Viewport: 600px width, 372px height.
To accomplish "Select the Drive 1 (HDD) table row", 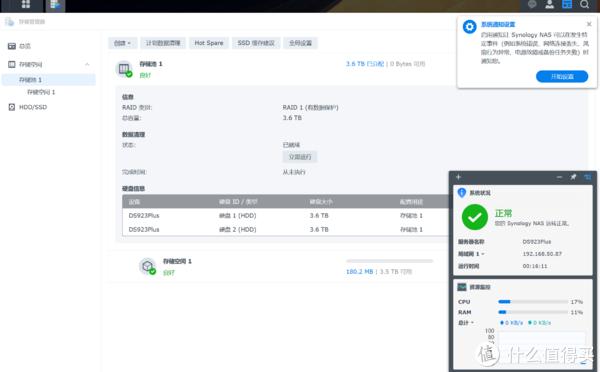I will [x=285, y=216].
